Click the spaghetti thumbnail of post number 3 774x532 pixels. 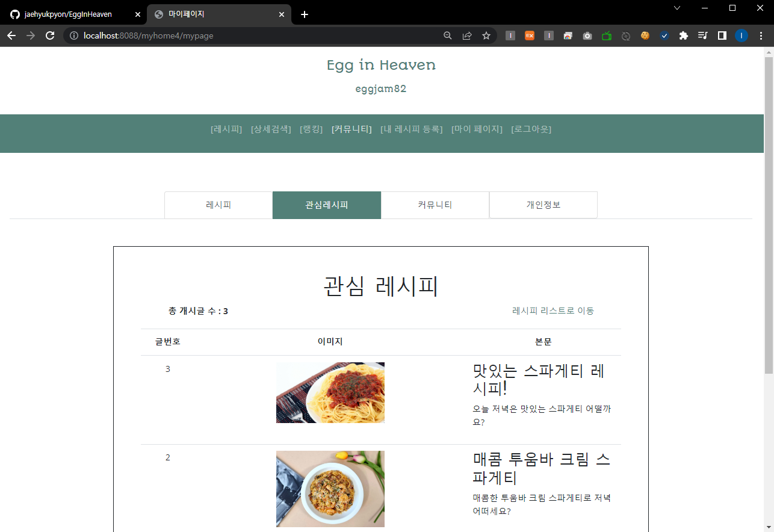[330, 392]
